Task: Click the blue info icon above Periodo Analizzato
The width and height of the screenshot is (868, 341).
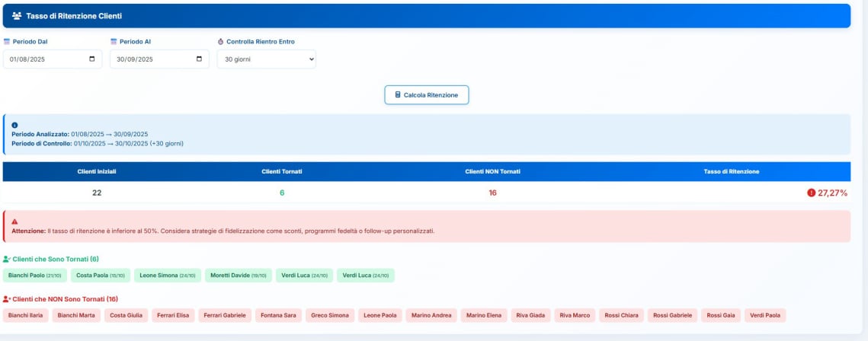Action: click(14, 125)
